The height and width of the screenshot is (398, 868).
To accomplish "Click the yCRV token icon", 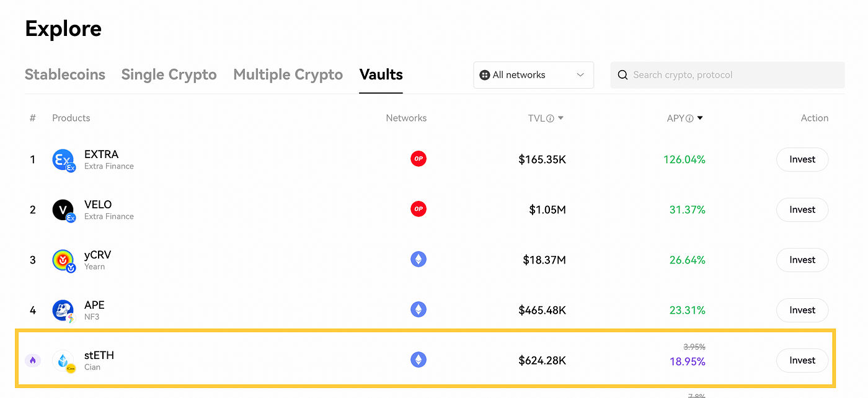I will [x=63, y=260].
